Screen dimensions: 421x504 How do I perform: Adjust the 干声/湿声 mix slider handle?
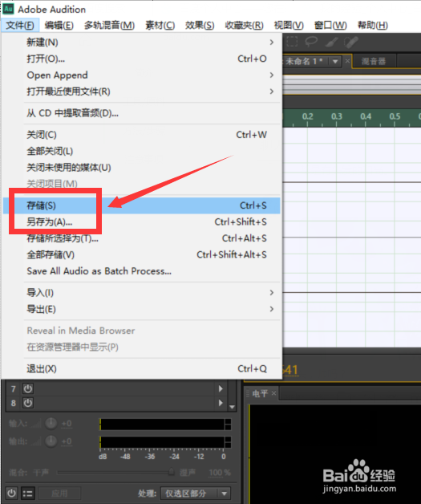point(172,472)
